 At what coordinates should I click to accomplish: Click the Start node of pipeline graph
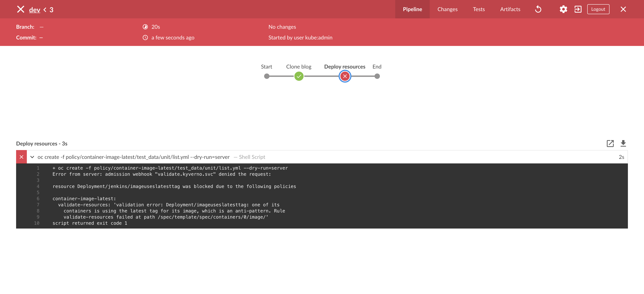pos(267,76)
